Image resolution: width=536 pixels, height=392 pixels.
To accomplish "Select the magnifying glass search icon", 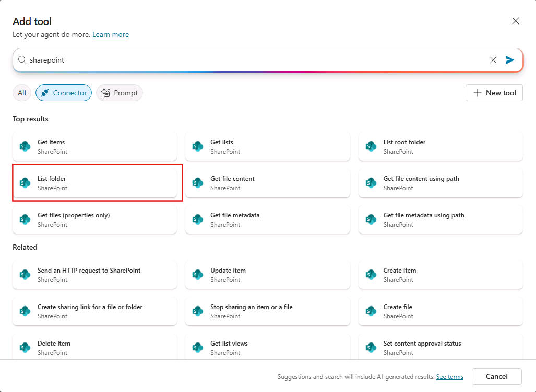I will pos(22,59).
